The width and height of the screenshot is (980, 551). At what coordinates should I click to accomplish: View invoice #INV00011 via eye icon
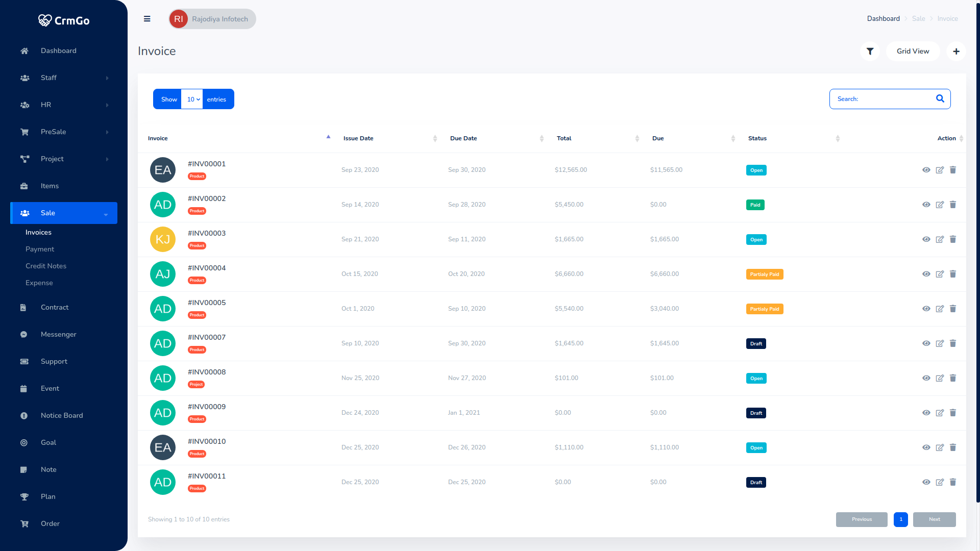926,482
